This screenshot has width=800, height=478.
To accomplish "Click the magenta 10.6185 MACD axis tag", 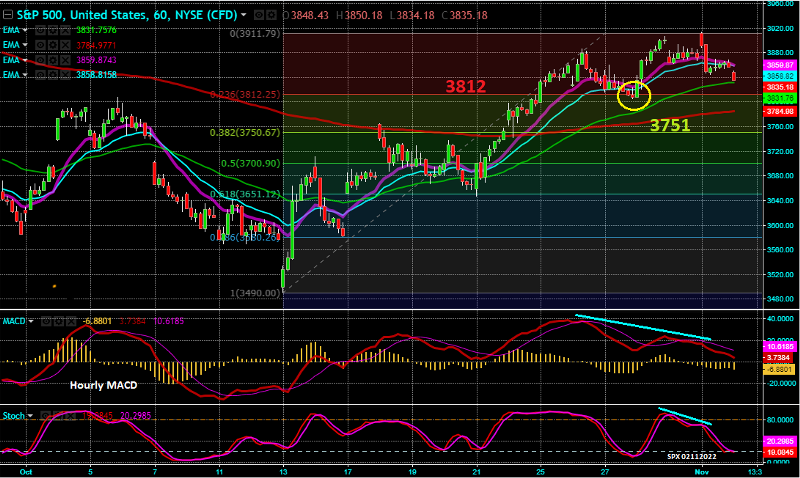I will click(x=780, y=346).
